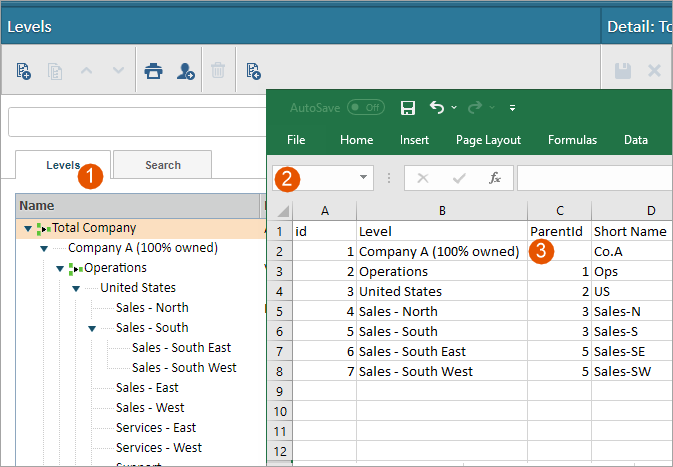This screenshot has height=467, width=673.
Task: Open the Insert ribbon tab
Action: tap(414, 140)
